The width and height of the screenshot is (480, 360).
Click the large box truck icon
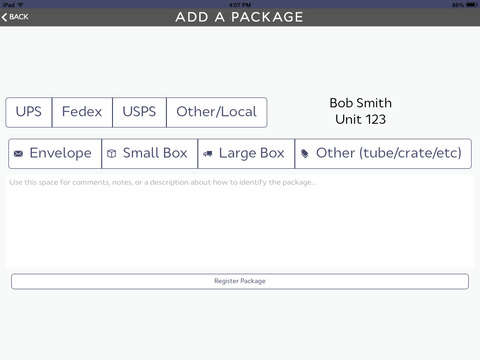(x=208, y=154)
